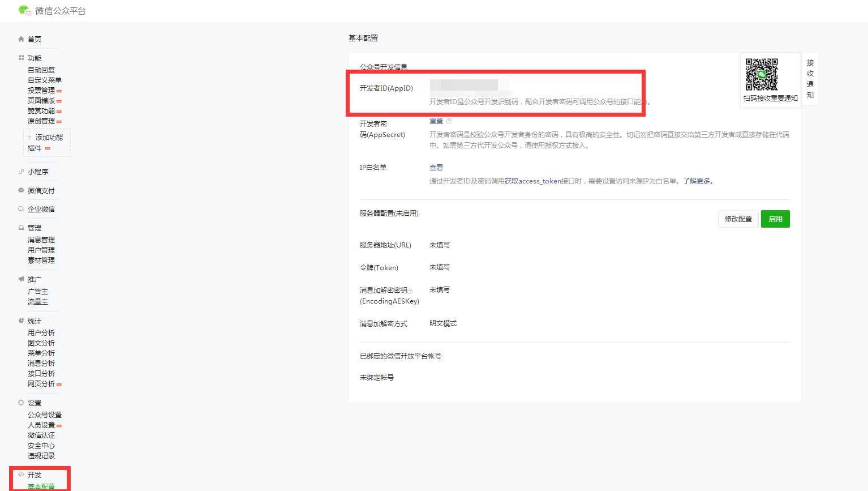Go to 消息管理 in the sidebar

[x=41, y=240]
